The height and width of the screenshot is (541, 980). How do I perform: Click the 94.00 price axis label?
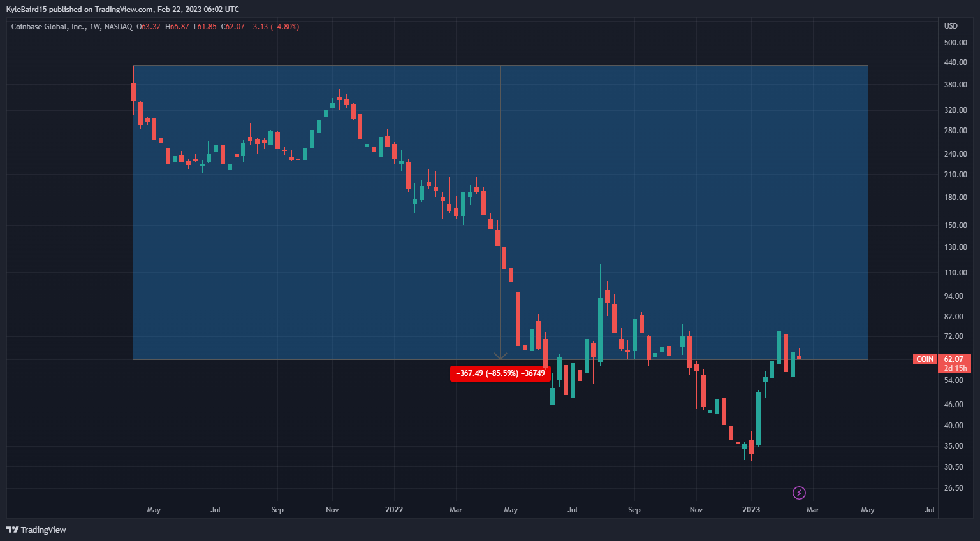954,296
